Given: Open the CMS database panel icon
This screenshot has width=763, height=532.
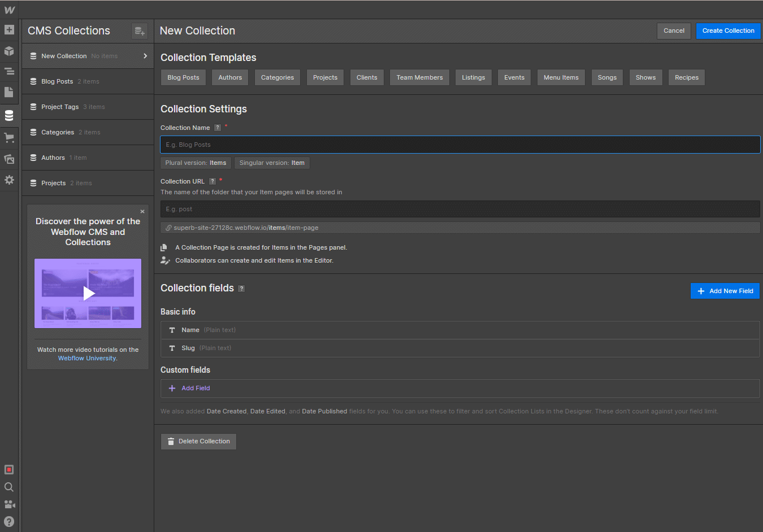Looking at the screenshot, I should (x=9, y=115).
